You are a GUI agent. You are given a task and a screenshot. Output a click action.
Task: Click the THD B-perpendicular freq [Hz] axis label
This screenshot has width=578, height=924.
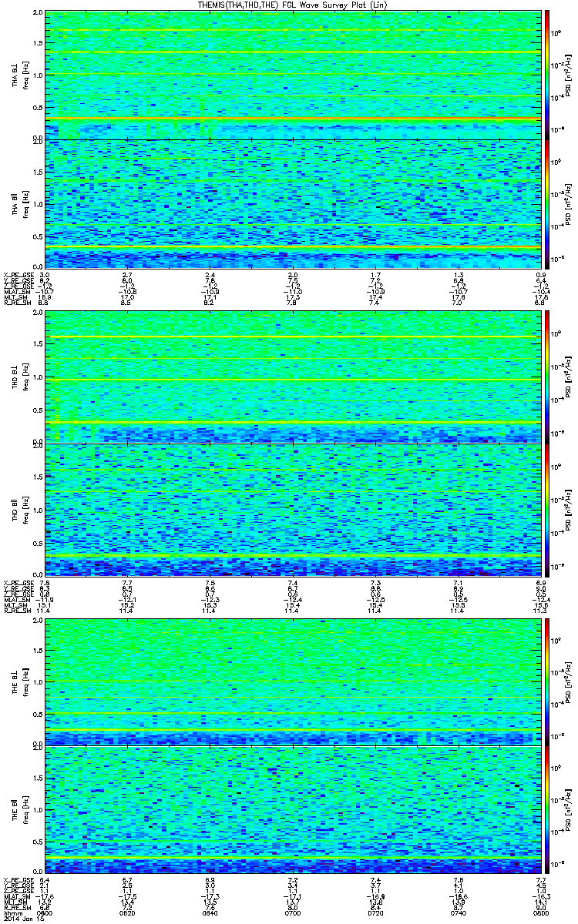click(25, 379)
